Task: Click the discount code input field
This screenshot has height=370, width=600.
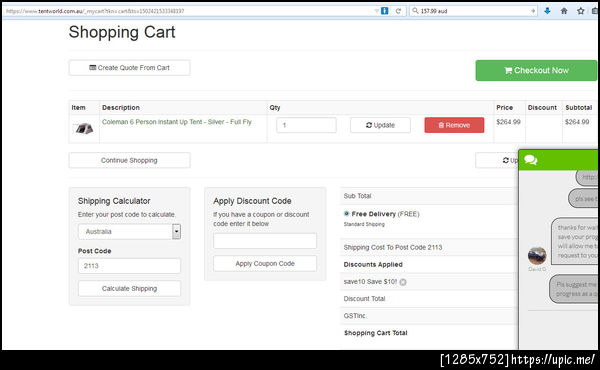Action: (x=265, y=241)
